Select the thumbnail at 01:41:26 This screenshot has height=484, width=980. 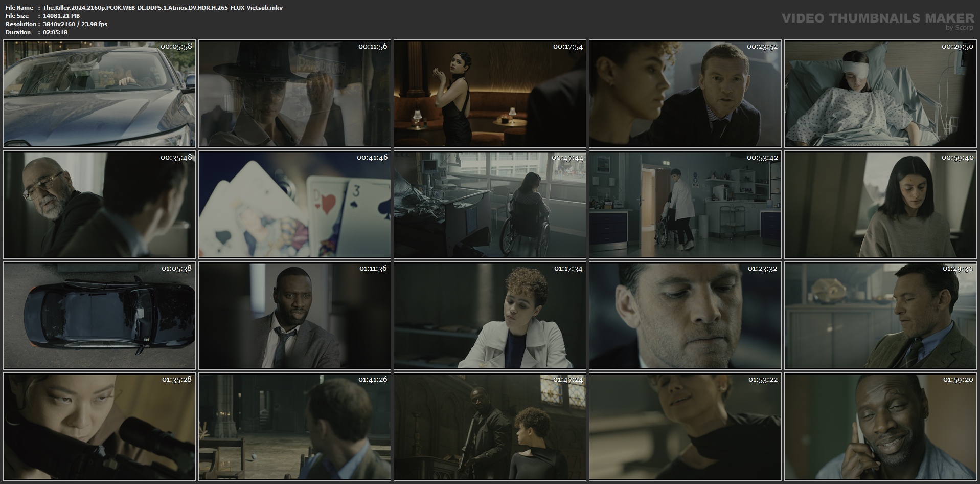click(294, 427)
